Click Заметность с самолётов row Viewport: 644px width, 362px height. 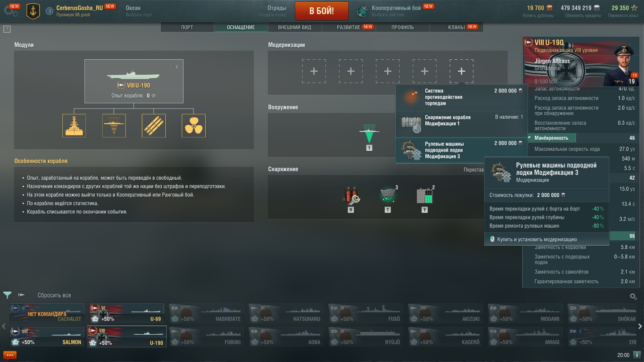click(x=584, y=272)
